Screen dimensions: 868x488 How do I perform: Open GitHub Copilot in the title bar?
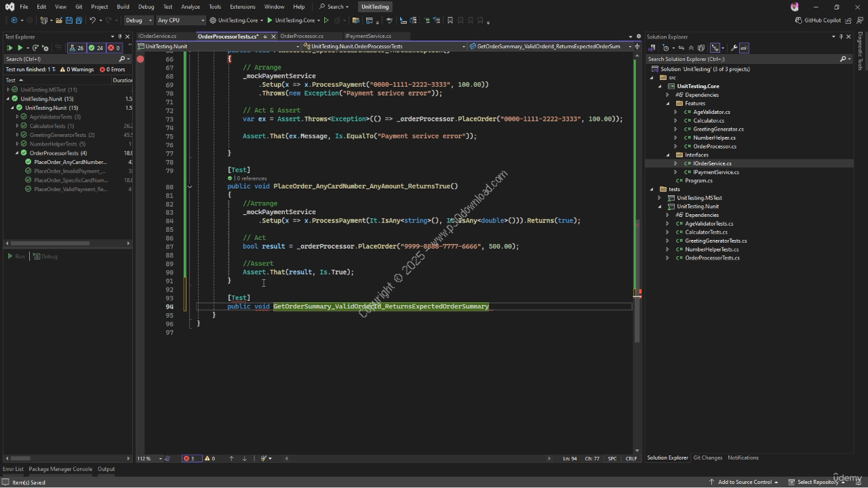[818, 20]
